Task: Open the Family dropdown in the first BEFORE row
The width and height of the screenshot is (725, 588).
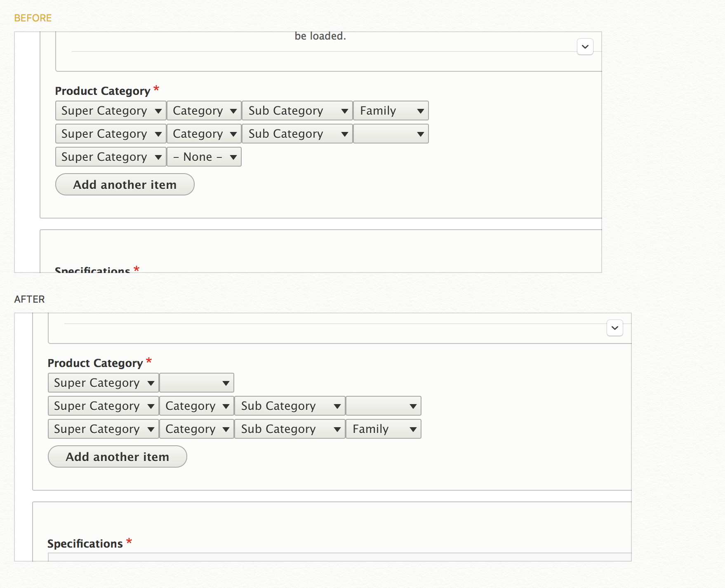Action: coord(390,111)
